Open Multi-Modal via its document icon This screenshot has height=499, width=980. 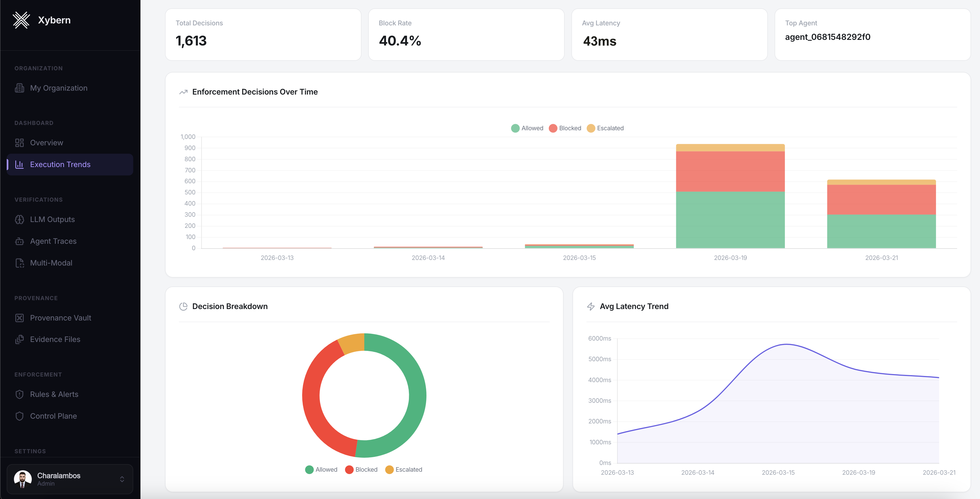[x=20, y=263]
